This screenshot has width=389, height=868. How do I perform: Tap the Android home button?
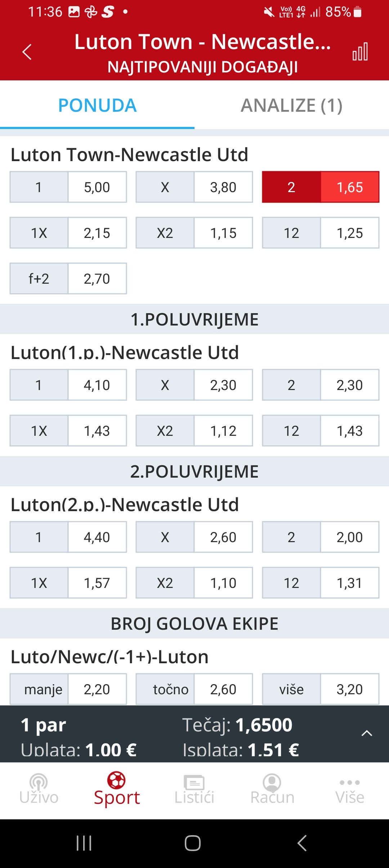point(193,843)
